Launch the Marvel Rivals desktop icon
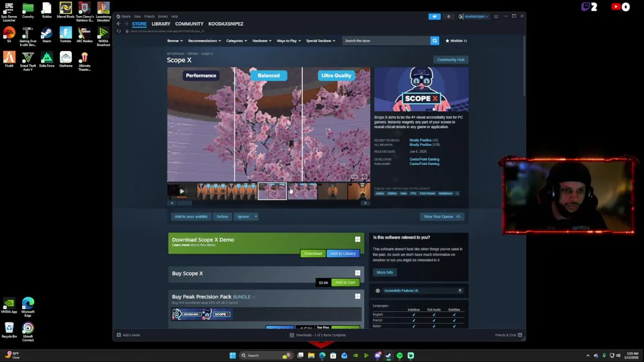 click(65, 10)
